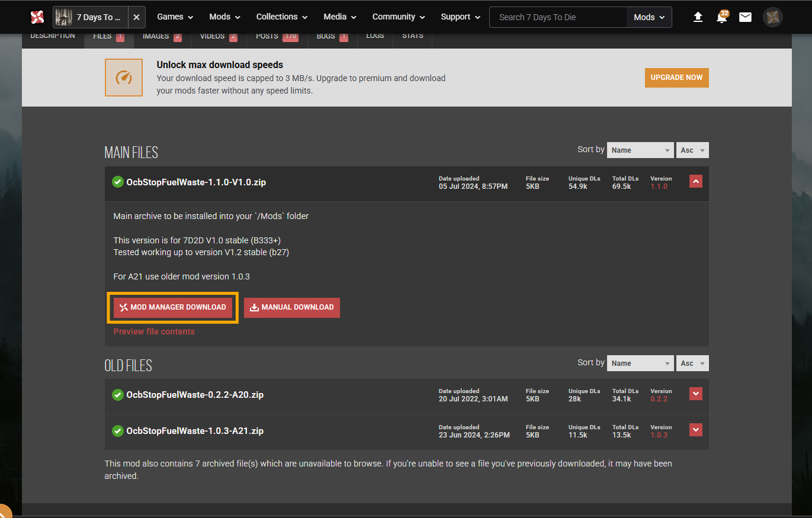Click the text 'Tested working up to version V1.2 stable (b27)'
This screenshot has height=518, width=812.
pyautogui.click(x=201, y=252)
